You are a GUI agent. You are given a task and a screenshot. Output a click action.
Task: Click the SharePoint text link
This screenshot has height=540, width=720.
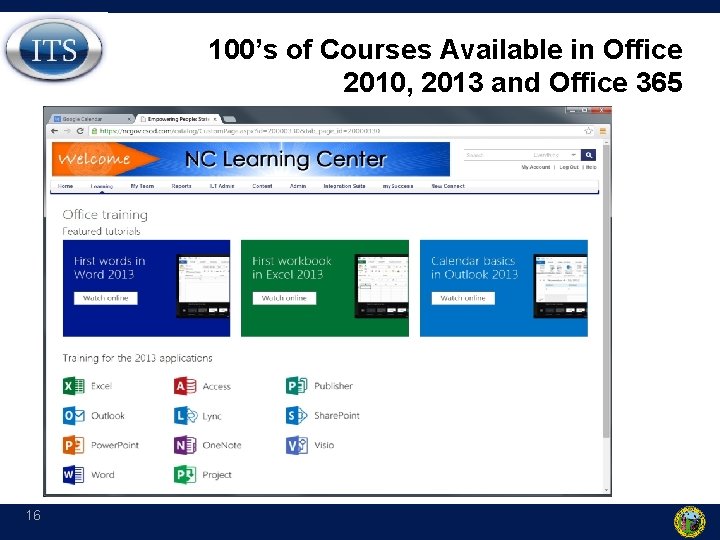[337, 416]
